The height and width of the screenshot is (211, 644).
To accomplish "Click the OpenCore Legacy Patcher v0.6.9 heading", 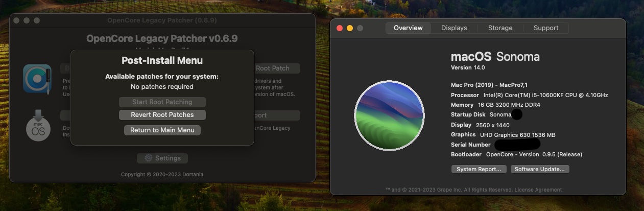I will pyautogui.click(x=162, y=39).
